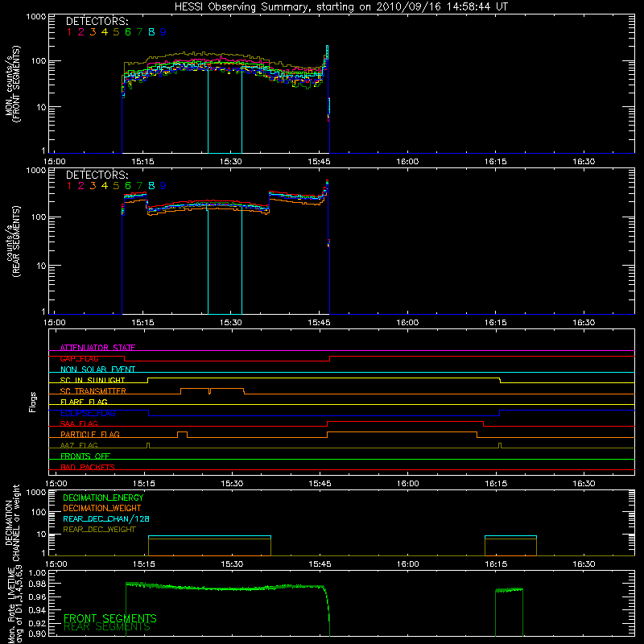Click the GAP_FLAG label
The width and height of the screenshot is (644, 644).
tap(79, 358)
